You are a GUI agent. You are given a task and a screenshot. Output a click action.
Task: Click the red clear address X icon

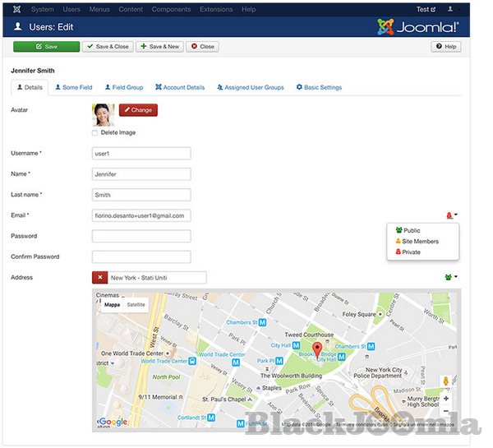point(99,278)
